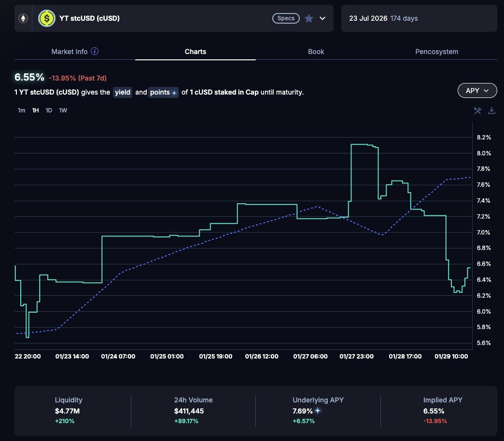Open the Market Info tab

pyautogui.click(x=70, y=52)
